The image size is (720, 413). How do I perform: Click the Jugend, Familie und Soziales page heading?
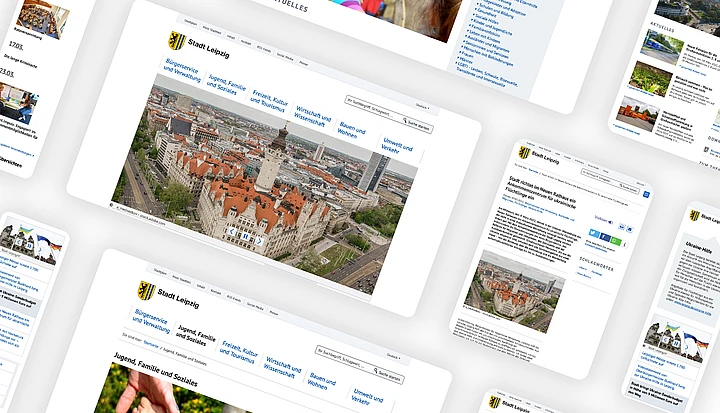(155, 370)
